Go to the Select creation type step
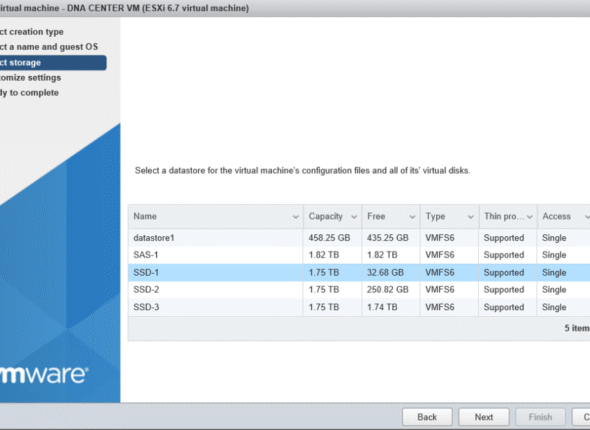This screenshot has width=590, height=430. [32, 32]
